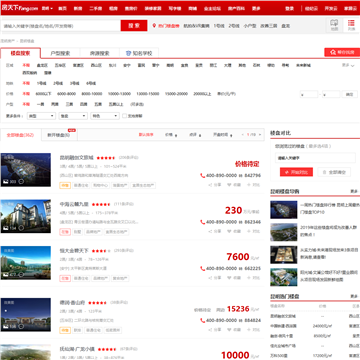The width and height of the screenshot is (360, 360).
Task: Open the first more-conditions dropdown
Action: pos(41,116)
